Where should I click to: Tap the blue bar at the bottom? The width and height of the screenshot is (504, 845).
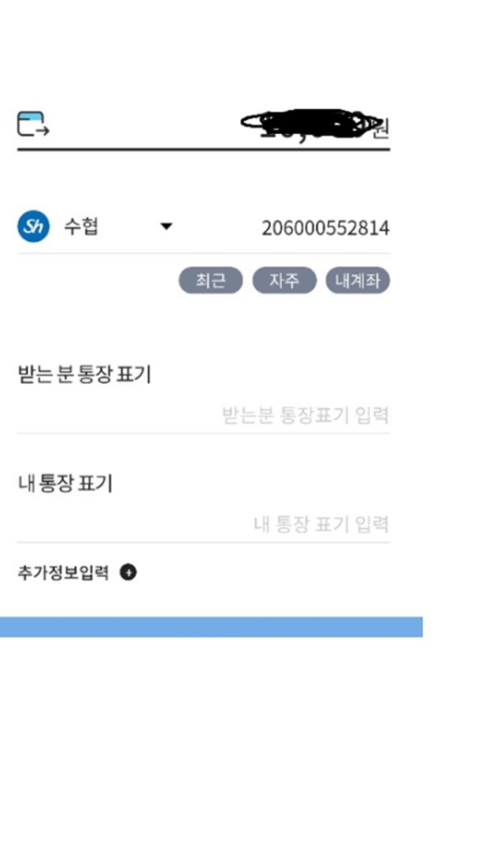click(211, 627)
